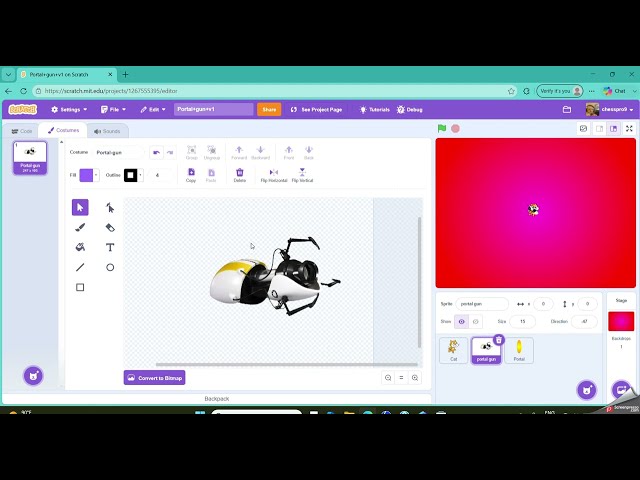Select the Portal+gun+v1 browser tab
This screenshot has width=640, height=480.
(x=67, y=75)
